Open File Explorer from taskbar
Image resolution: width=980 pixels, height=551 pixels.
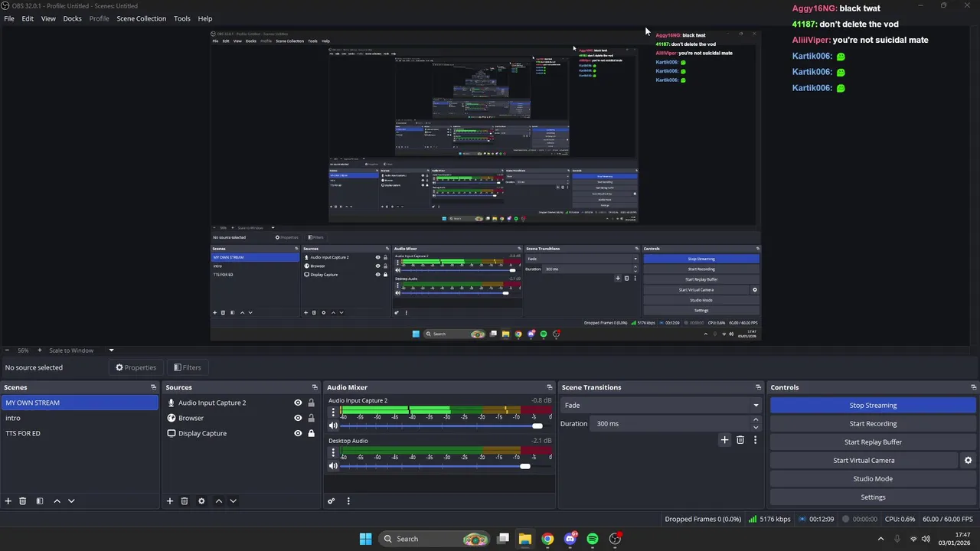coord(525,539)
